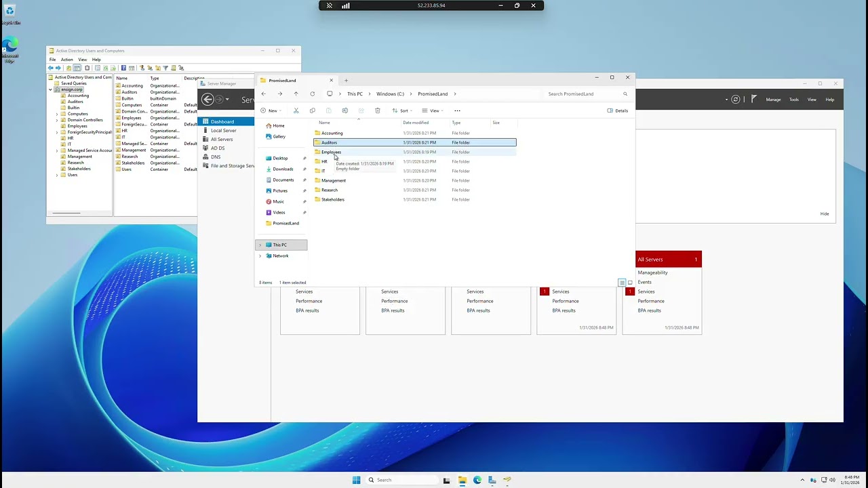
Task: Click the All Servers tile header
Action: click(669, 259)
